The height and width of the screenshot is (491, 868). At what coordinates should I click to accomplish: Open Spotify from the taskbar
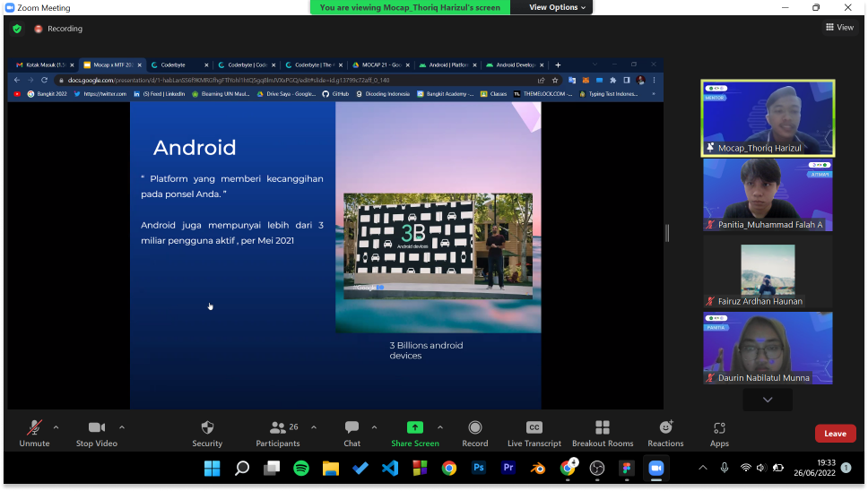click(x=301, y=468)
